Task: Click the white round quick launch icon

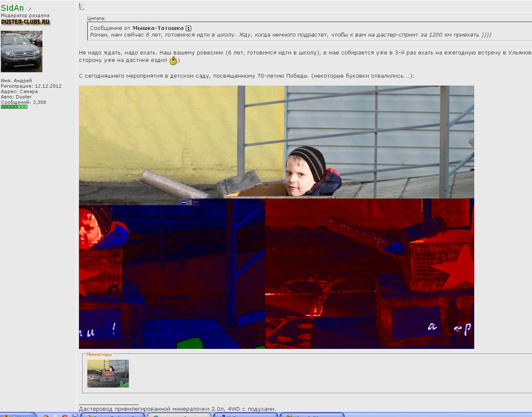Action: 55,415
